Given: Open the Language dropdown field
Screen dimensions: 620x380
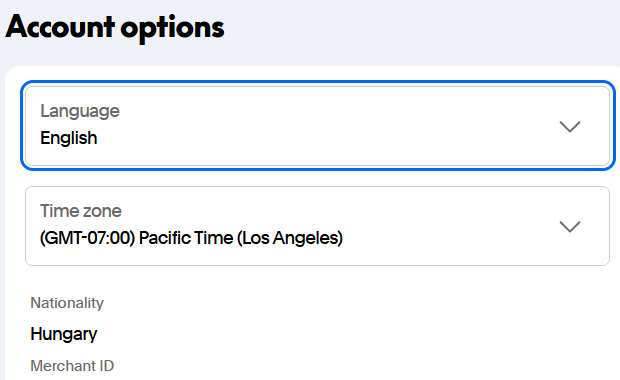Looking at the screenshot, I should (317, 126).
